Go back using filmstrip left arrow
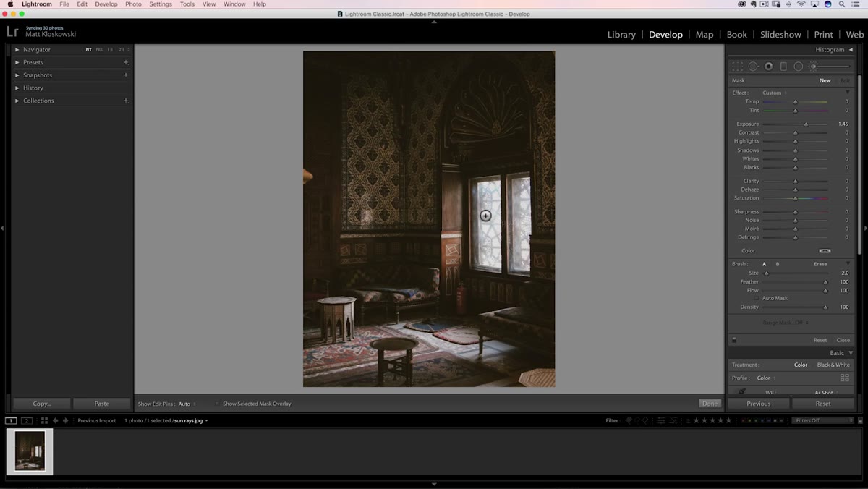The image size is (868, 489). (55, 420)
